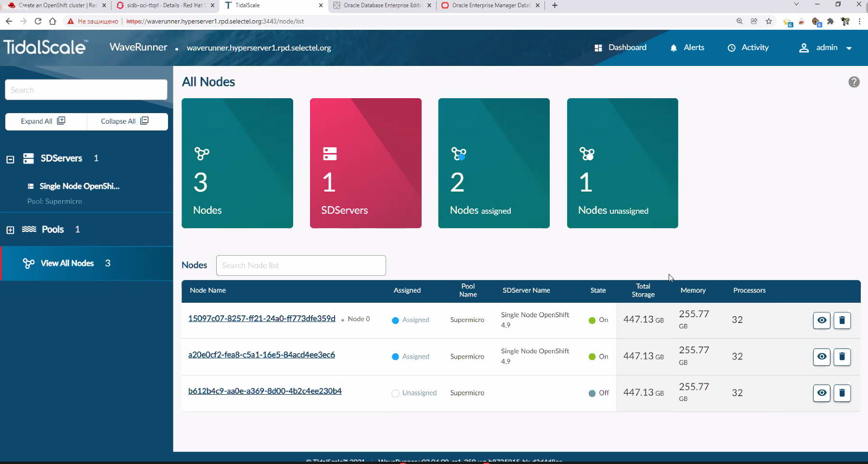Collapse the SDServers tree section
This screenshot has height=464, width=868.
[x=10, y=159]
